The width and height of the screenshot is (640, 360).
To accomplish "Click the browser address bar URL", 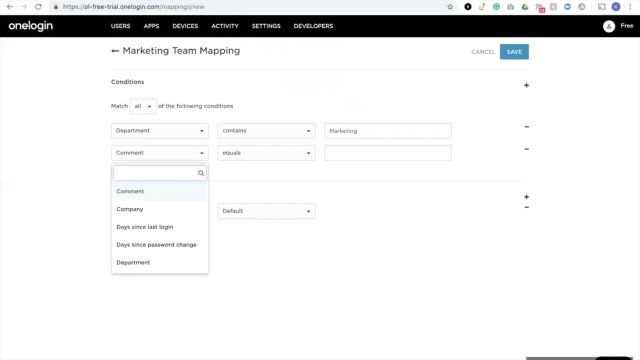I will (133, 7).
